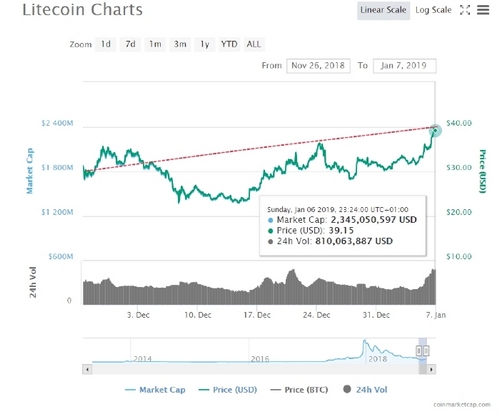Click the navigator scrollbar track
Image resolution: width=500 pixels, height=417 pixels.
point(255,369)
